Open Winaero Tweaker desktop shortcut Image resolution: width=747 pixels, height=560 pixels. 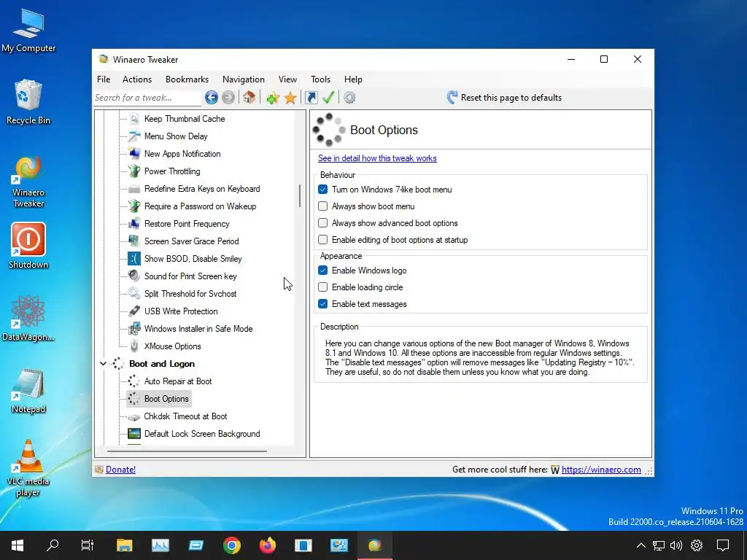pyautogui.click(x=28, y=182)
